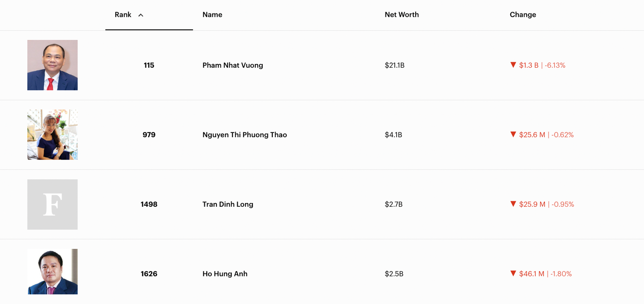Open the Pham Nhat Vuong name link
This screenshot has height=304, width=644.
233,65
